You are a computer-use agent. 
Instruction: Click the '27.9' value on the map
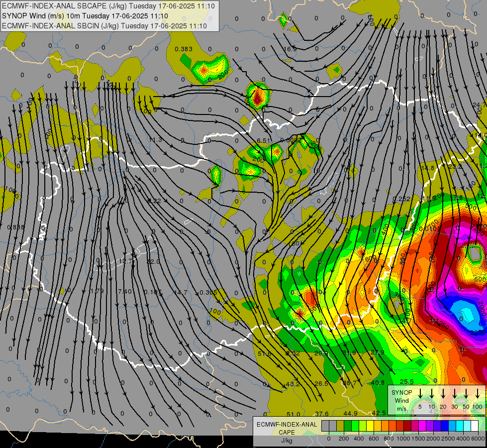pos(378,352)
